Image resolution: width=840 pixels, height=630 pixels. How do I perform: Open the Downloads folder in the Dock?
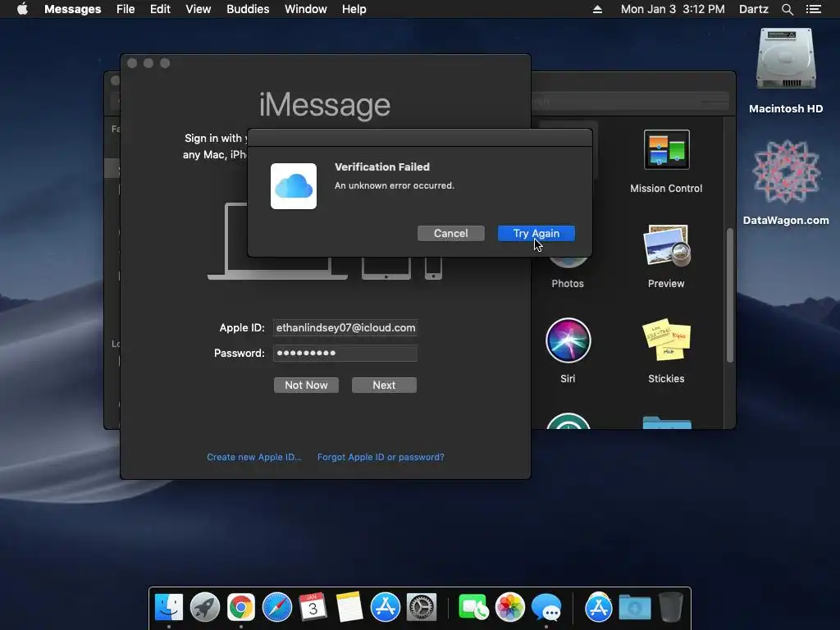635,608
